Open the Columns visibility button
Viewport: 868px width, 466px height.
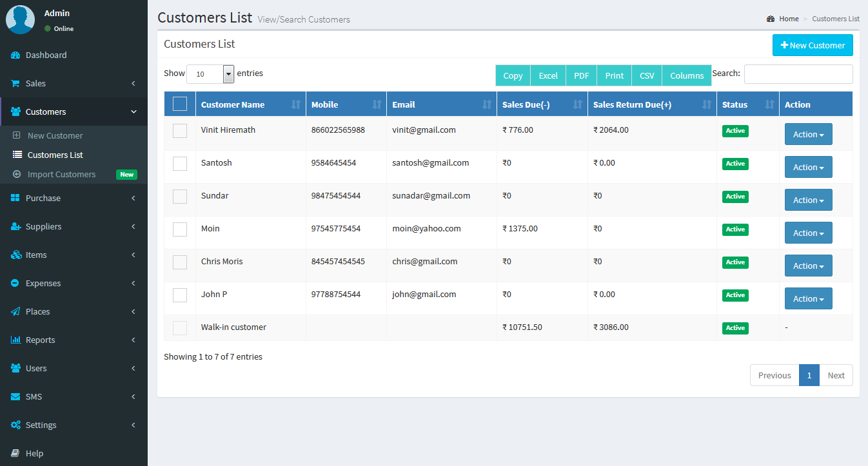(x=687, y=75)
